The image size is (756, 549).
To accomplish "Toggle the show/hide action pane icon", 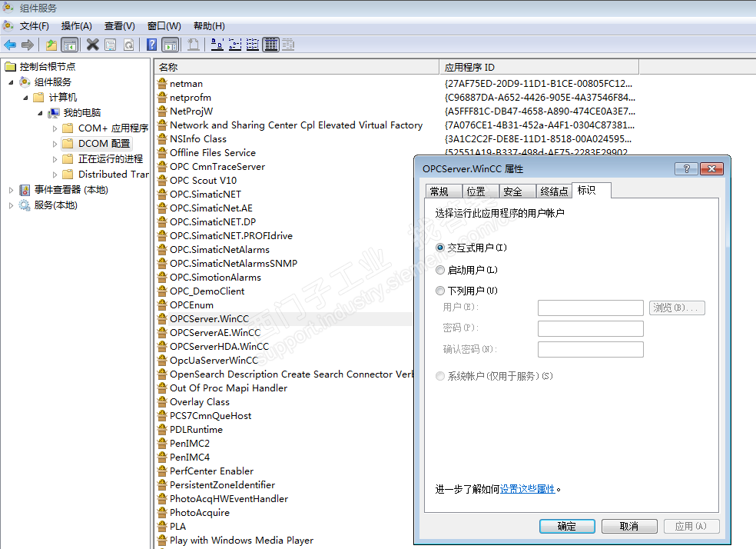I will click(x=171, y=45).
